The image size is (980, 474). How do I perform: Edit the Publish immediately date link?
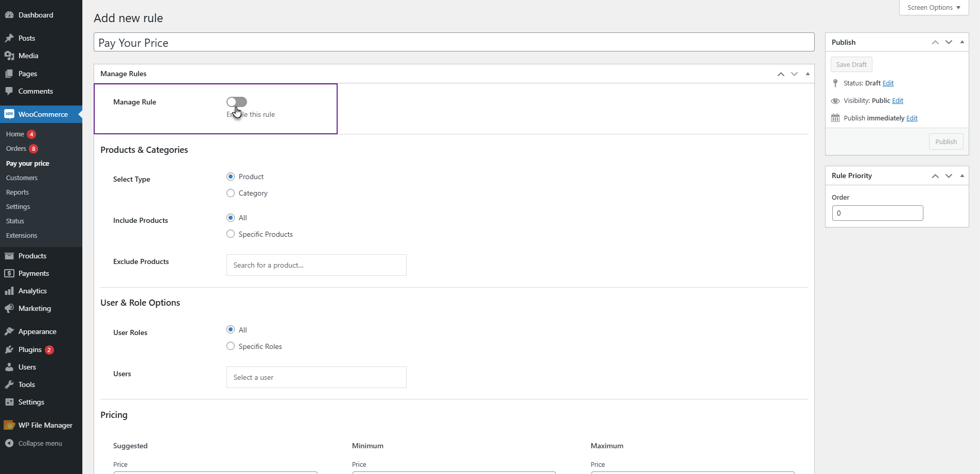(x=912, y=118)
